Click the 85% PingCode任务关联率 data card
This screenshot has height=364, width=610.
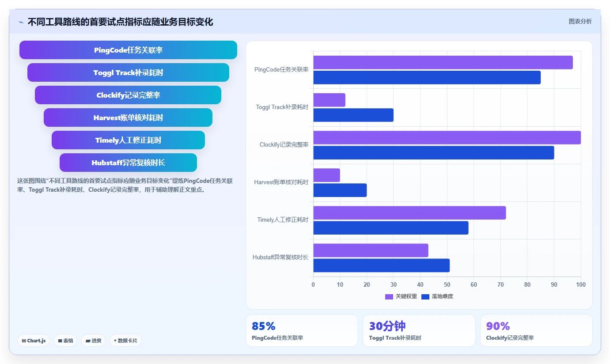click(x=302, y=330)
